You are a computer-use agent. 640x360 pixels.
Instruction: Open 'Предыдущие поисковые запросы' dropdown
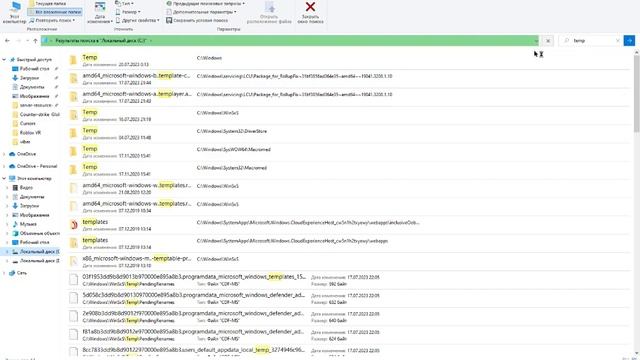coord(205,4)
